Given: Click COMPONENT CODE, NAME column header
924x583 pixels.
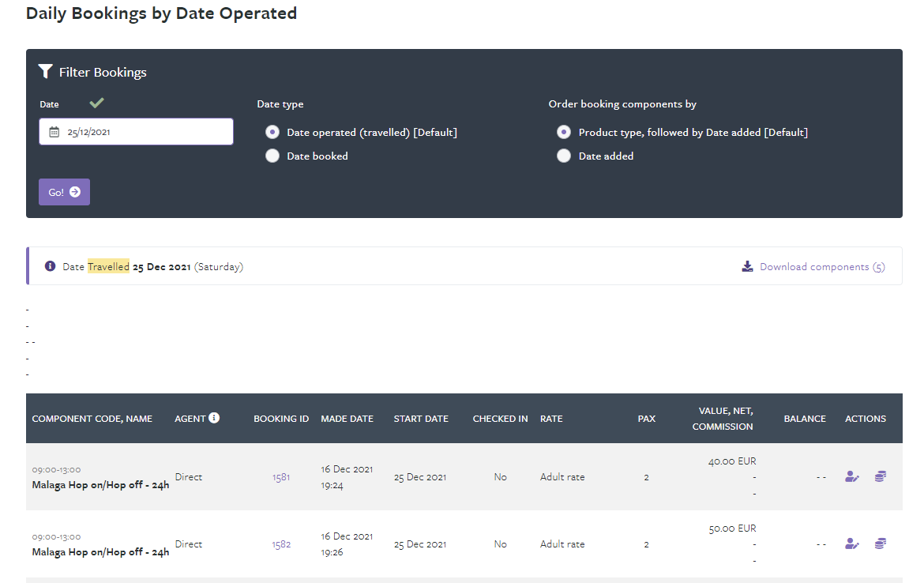Looking at the screenshot, I should click(92, 419).
